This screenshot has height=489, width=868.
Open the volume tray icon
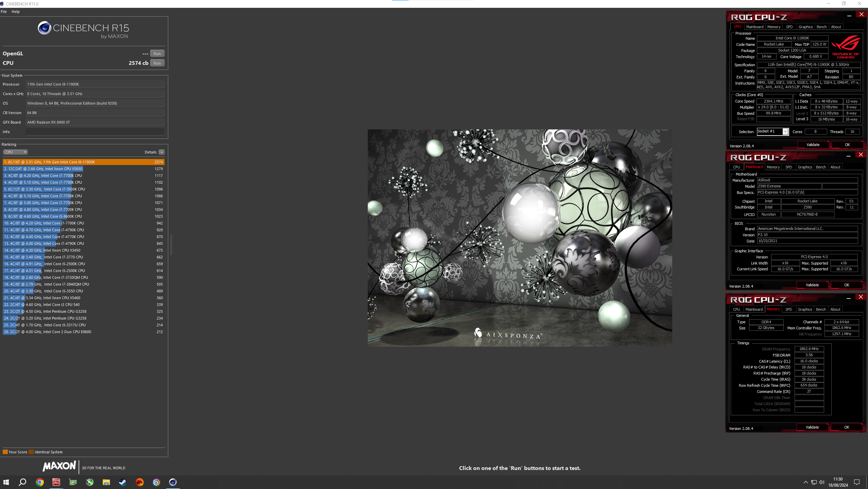point(822,482)
